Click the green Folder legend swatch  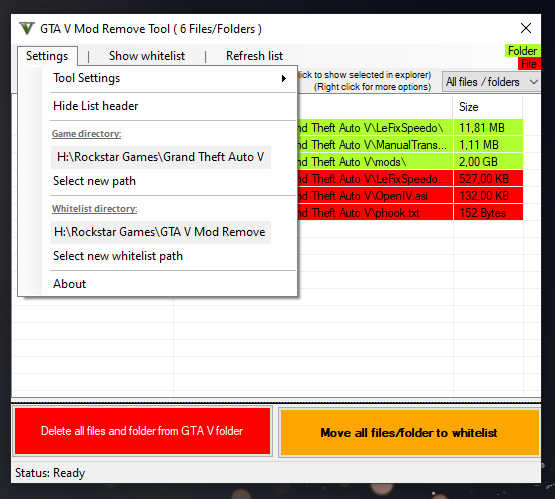coord(522,51)
